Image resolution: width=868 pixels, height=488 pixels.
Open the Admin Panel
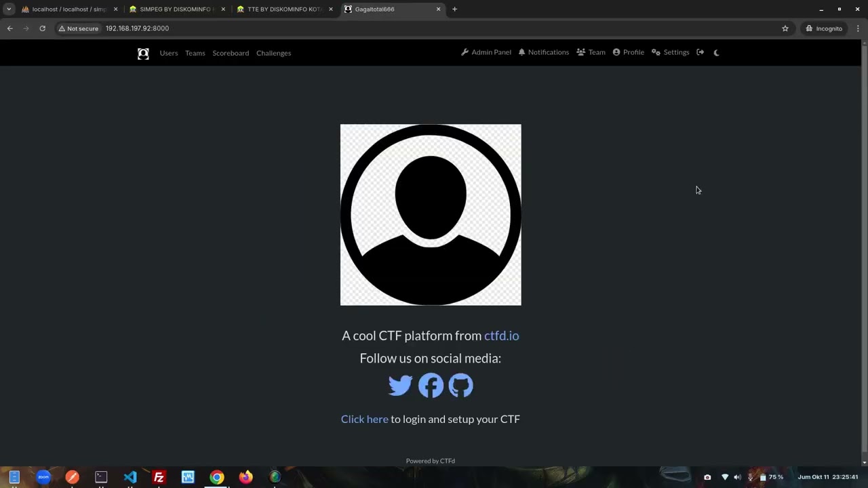point(486,52)
